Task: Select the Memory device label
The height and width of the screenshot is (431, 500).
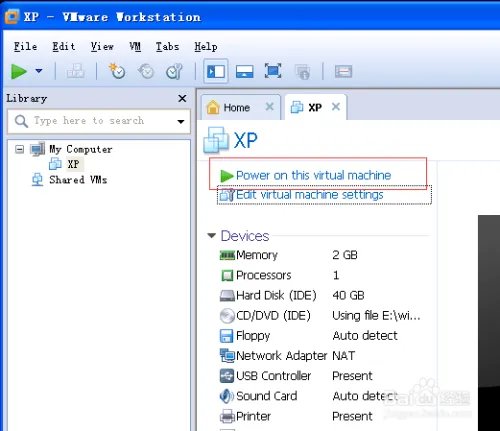Action: point(257,255)
